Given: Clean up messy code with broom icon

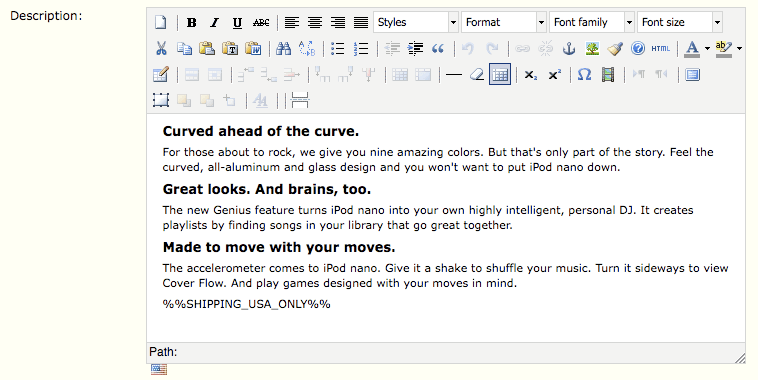Looking at the screenshot, I should coord(615,48).
